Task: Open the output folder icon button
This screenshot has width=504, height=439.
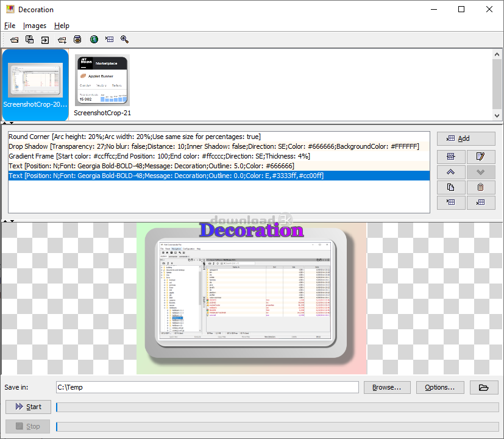Action: (x=483, y=387)
